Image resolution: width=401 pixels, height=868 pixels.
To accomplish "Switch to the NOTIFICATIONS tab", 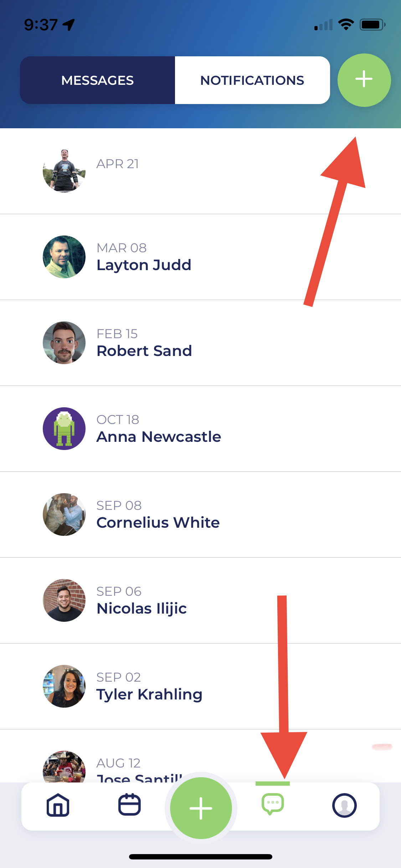I will (x=252, y=80).
